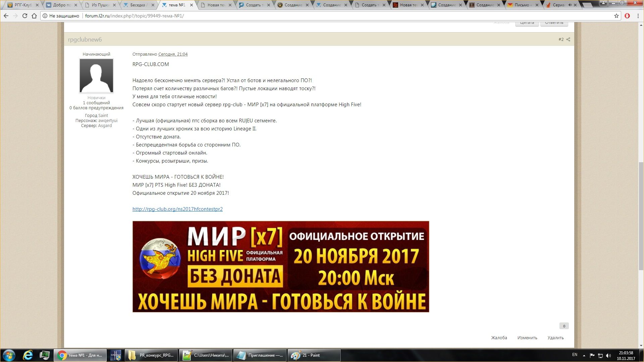Open Notepad++ C:\Users\Никита window
The height and width of the screenshot is (362, 644).
pos(206,355)
